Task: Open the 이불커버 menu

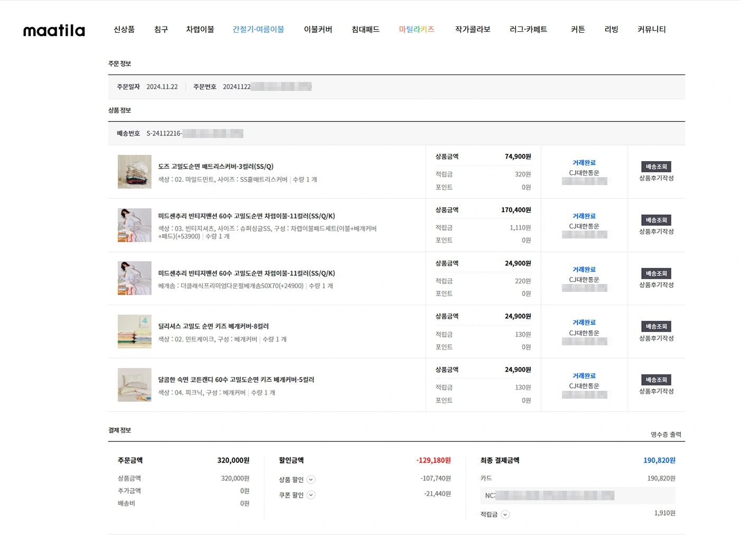Action: (x=318, y=30)
